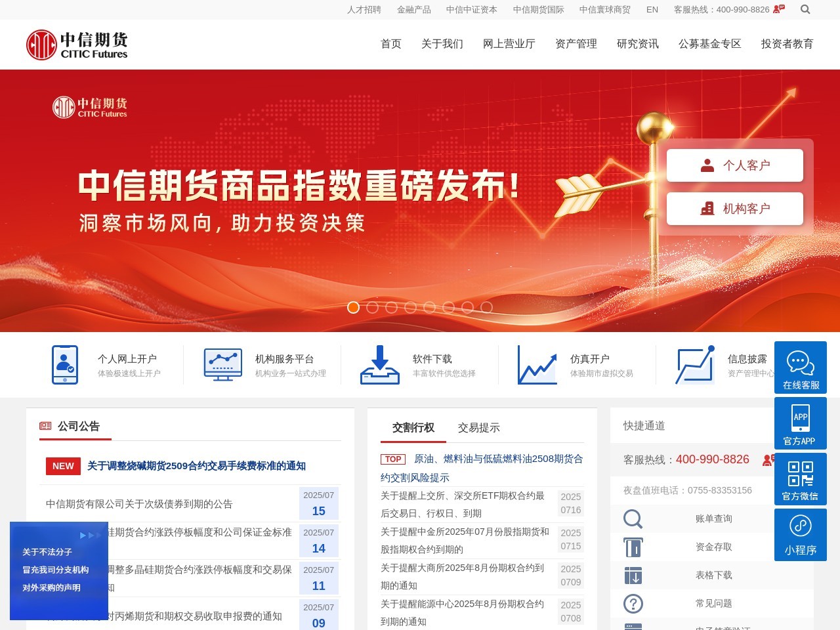Open the online customer service chat widget
840x630 pixels.
click(x=800, y=367)
